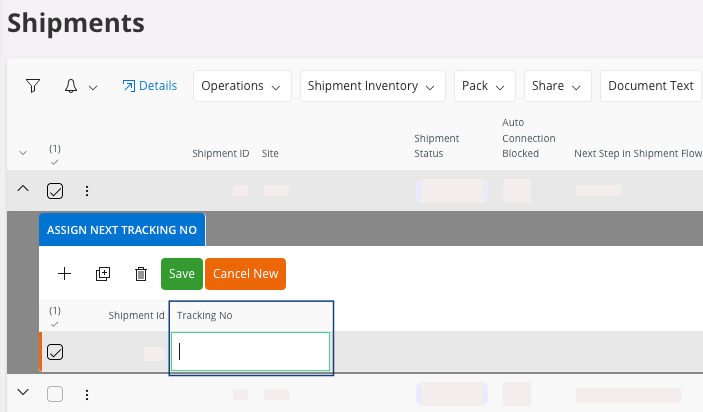Collapse the first shipment row

pyautogui.click(x=23, y=190)
